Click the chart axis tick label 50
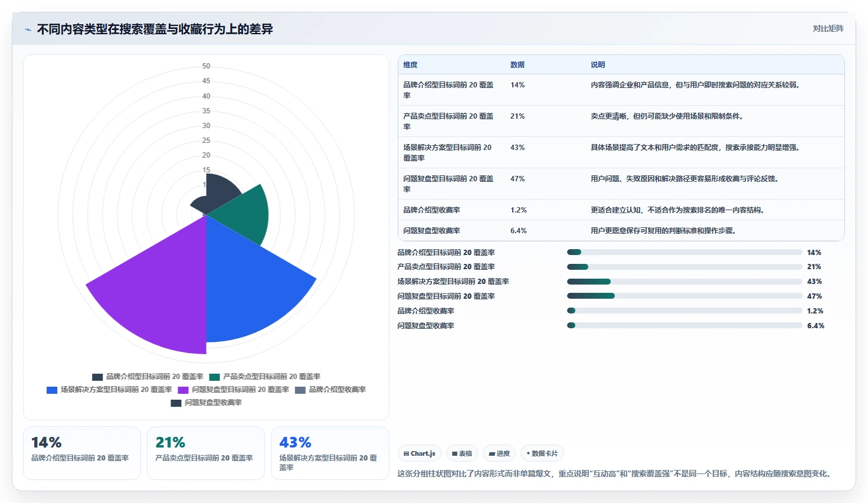868x503 pixels. pos(206,66)
